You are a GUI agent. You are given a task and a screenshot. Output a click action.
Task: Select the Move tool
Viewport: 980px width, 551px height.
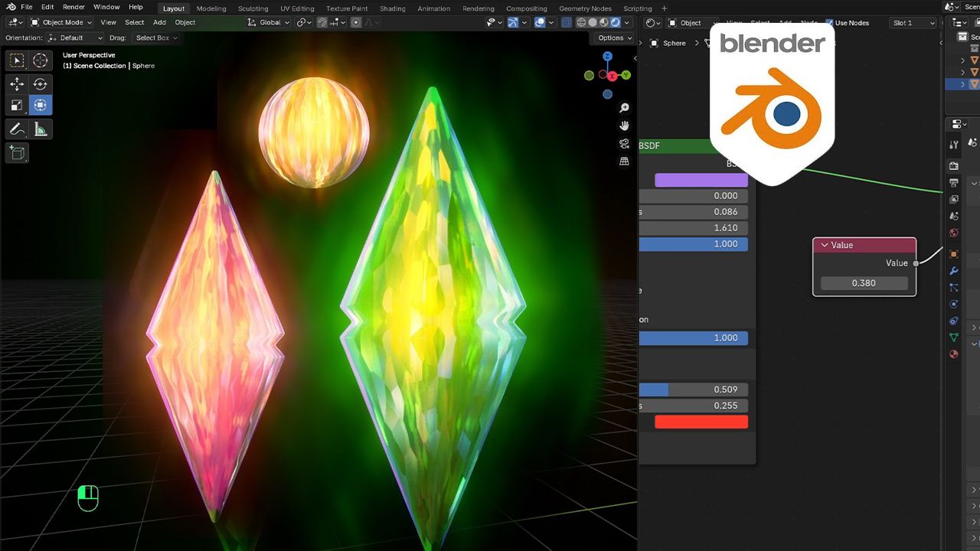click(17, 84)
